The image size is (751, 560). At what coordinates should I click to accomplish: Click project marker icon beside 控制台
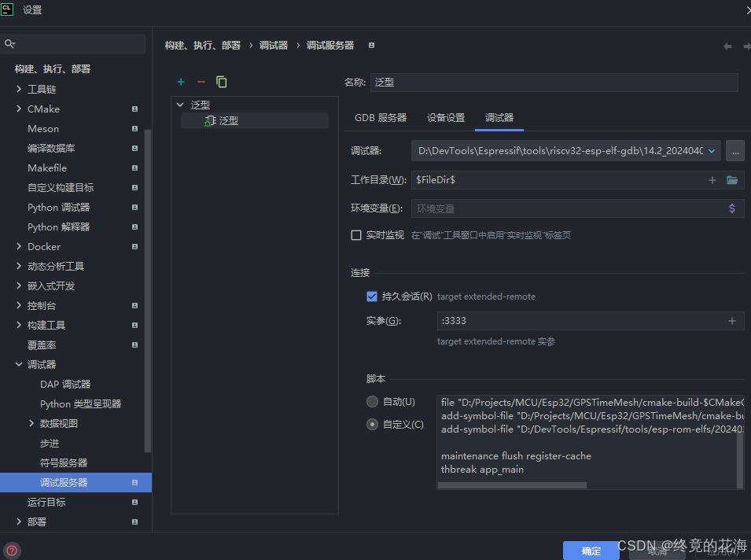(134, 306)
